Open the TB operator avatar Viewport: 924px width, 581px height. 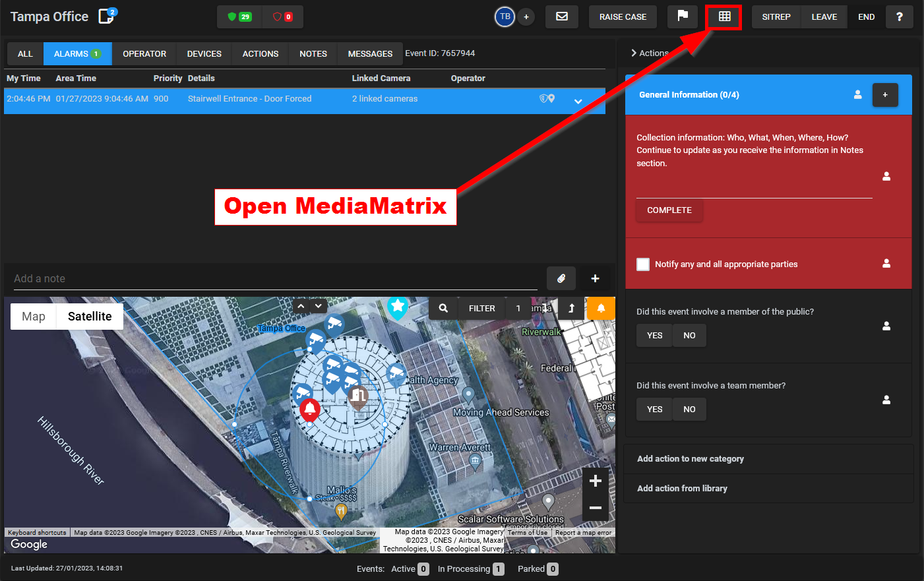click(505, 16)
